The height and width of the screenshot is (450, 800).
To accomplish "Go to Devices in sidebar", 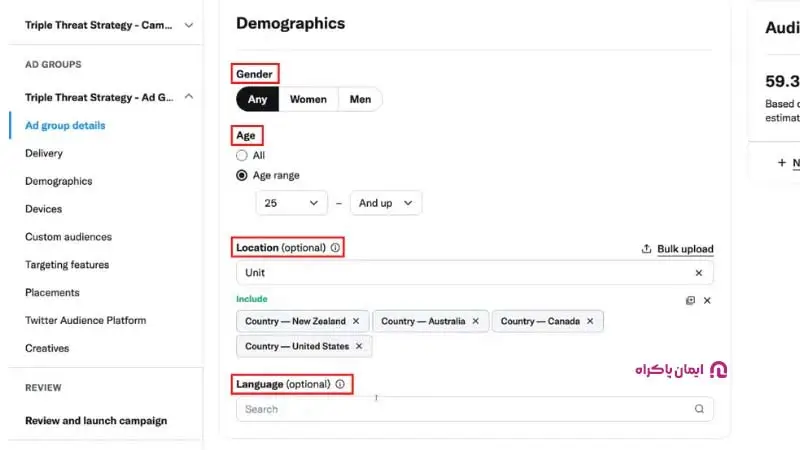I will click(x=43, y=209).
